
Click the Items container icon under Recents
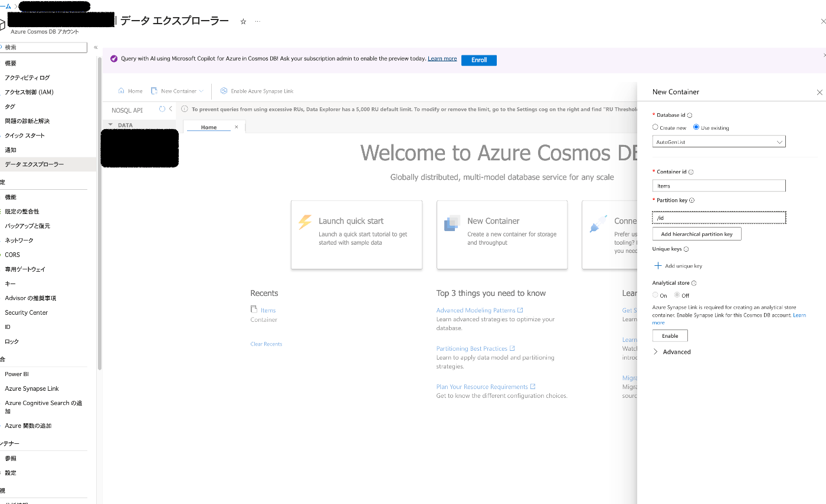click(x=254, y=309)
